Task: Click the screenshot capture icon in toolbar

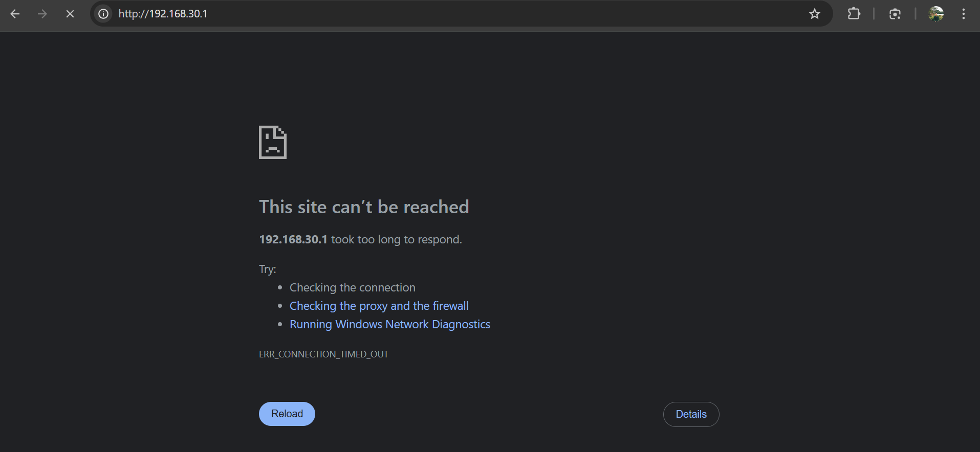Action: [895, 14]
